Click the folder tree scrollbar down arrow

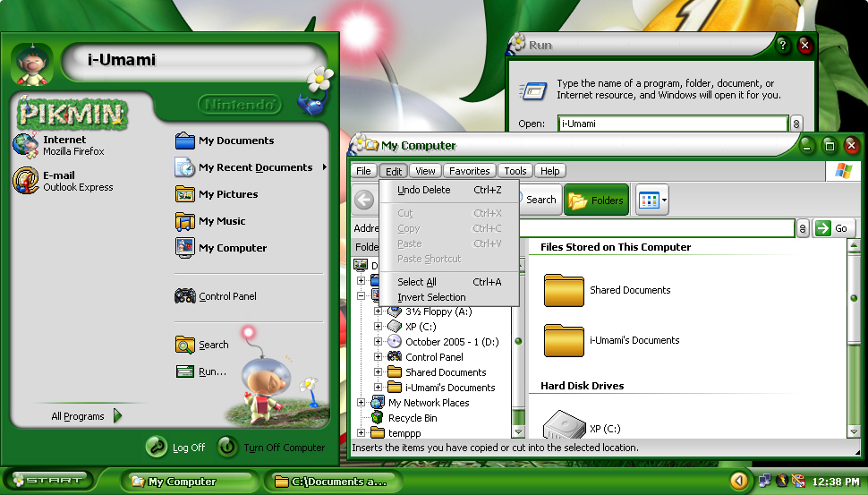coord(518,431)
